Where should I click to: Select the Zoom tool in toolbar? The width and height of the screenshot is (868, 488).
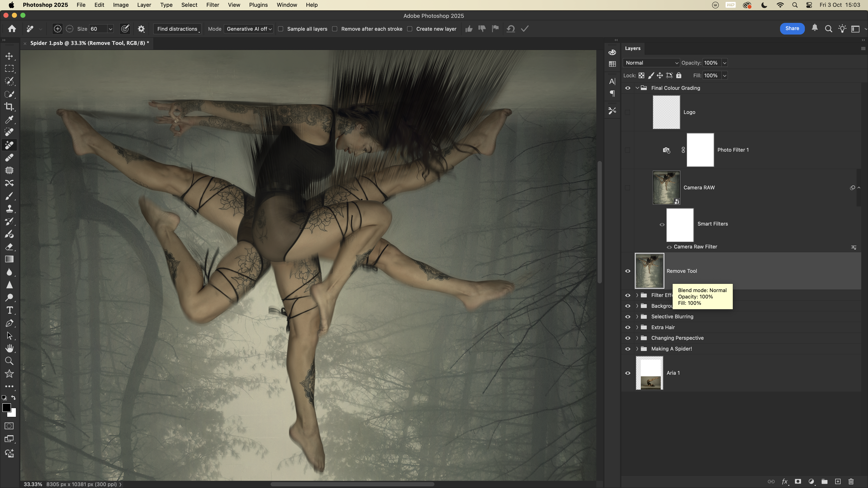tap(10, 361)
